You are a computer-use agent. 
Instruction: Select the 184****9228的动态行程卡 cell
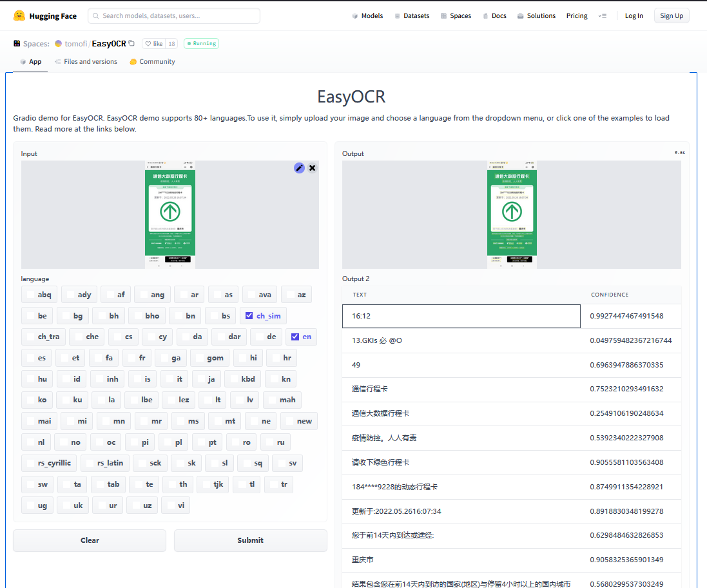coord(461,487)
